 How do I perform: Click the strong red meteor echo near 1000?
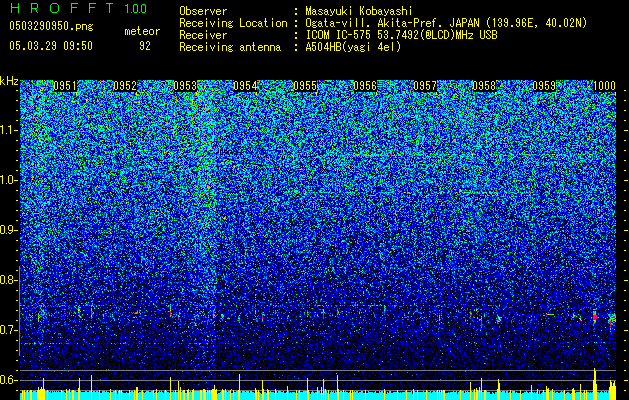[595, 317]
